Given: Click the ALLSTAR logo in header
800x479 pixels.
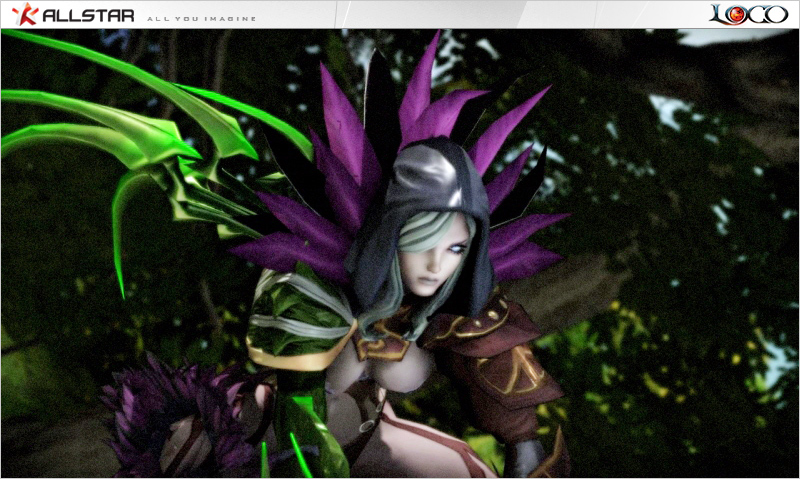Looking at the screenshot, I should 73,15.
